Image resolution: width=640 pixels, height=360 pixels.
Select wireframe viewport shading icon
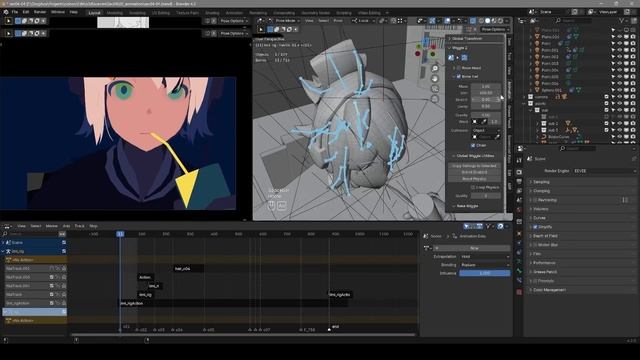(481, 20)
